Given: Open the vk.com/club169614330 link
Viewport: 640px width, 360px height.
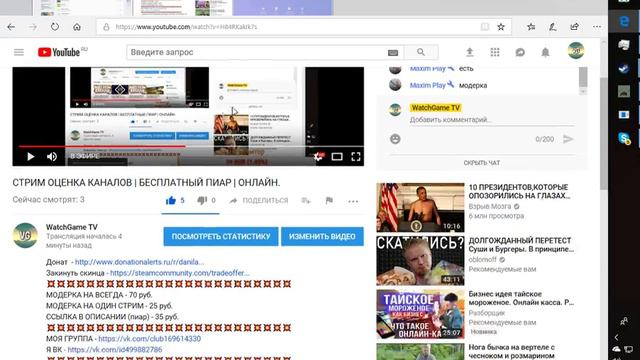Looking at the screenshot, I should (x=149, y=339).
